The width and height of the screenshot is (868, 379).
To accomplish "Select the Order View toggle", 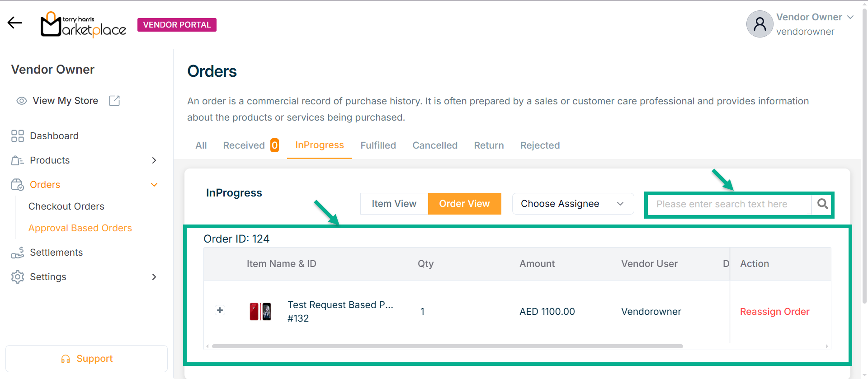I will click(464, 204).
